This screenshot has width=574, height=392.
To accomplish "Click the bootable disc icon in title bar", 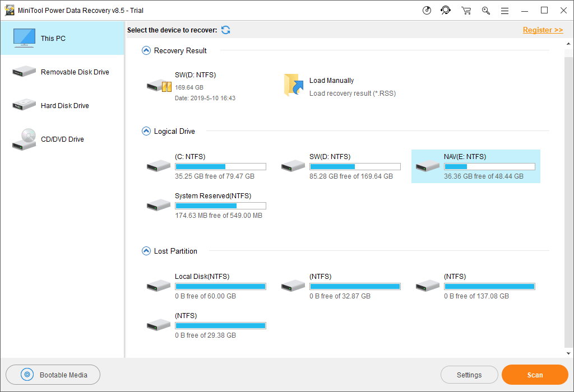I will (427, 10).
